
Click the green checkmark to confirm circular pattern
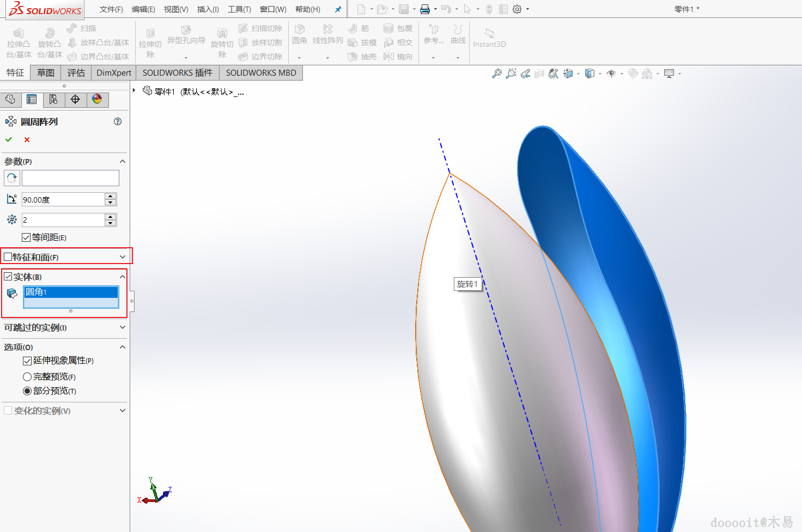point(9,140)
